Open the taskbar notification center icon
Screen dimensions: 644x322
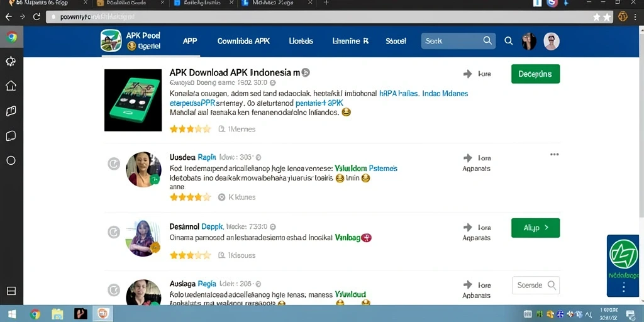click(x=630, y=314)
